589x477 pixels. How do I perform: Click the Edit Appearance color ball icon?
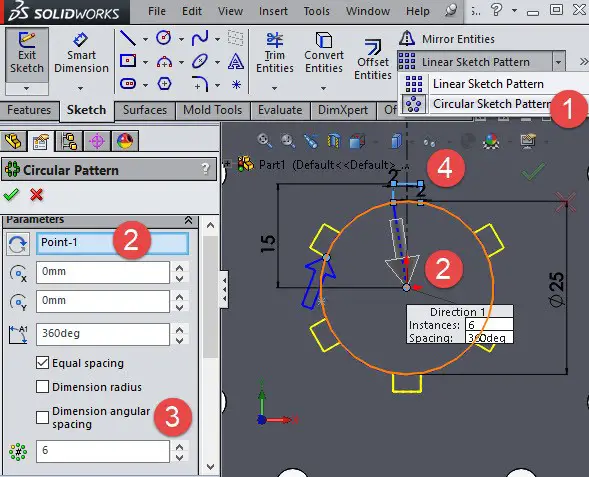click(x=492, y=142)
